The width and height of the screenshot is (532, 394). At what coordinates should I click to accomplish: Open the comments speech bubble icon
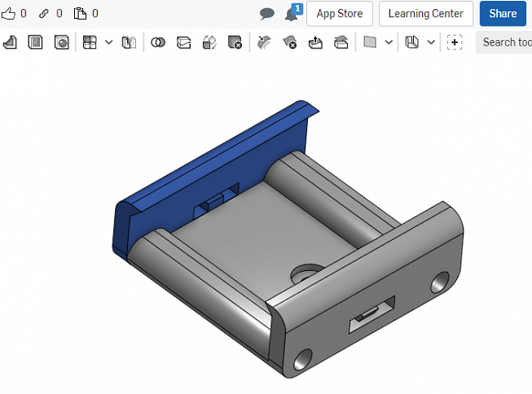(x=266, y=14)
